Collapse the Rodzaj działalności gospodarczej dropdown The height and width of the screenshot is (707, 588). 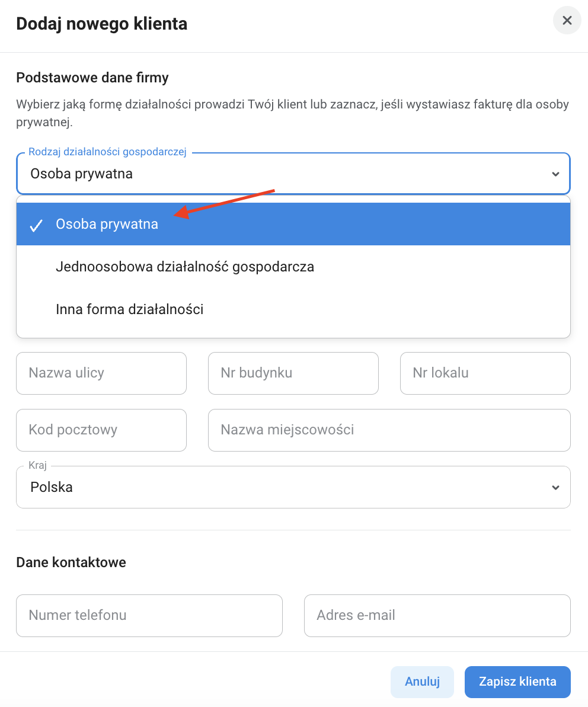293,174
